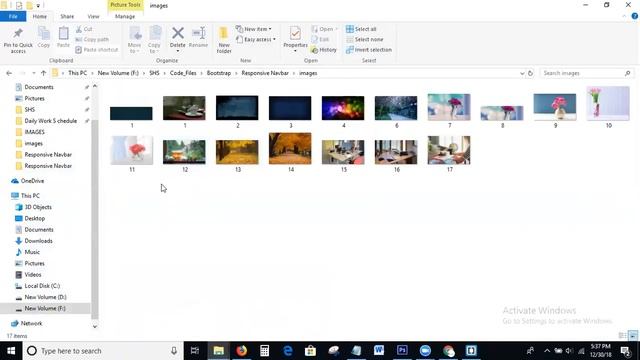Viewport: 640px width, 360px height.
Task: Switch to the details view icon in the status bar
Action: click(622, 336)
